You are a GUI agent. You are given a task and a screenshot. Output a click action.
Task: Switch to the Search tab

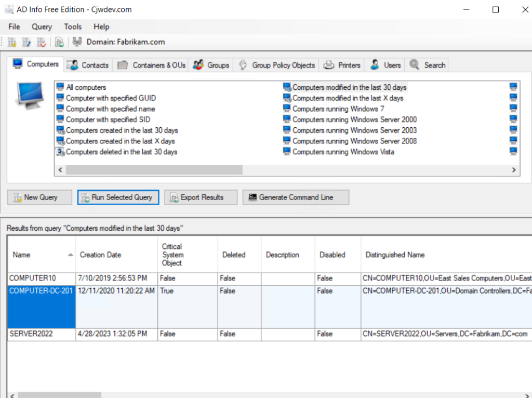427,65
